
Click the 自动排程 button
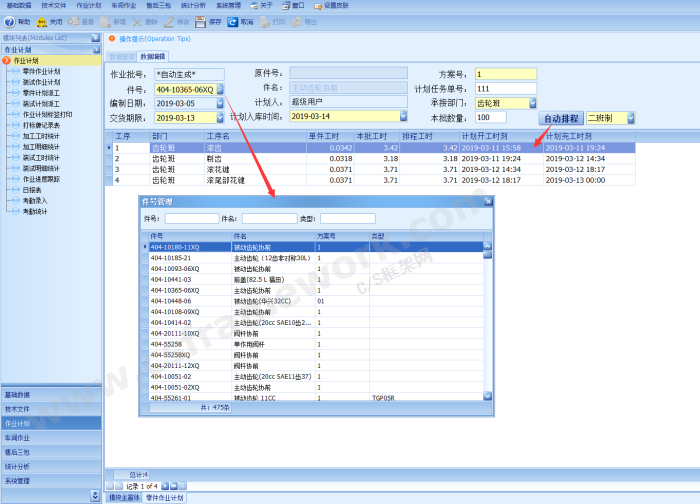click(x=561, y=118)
